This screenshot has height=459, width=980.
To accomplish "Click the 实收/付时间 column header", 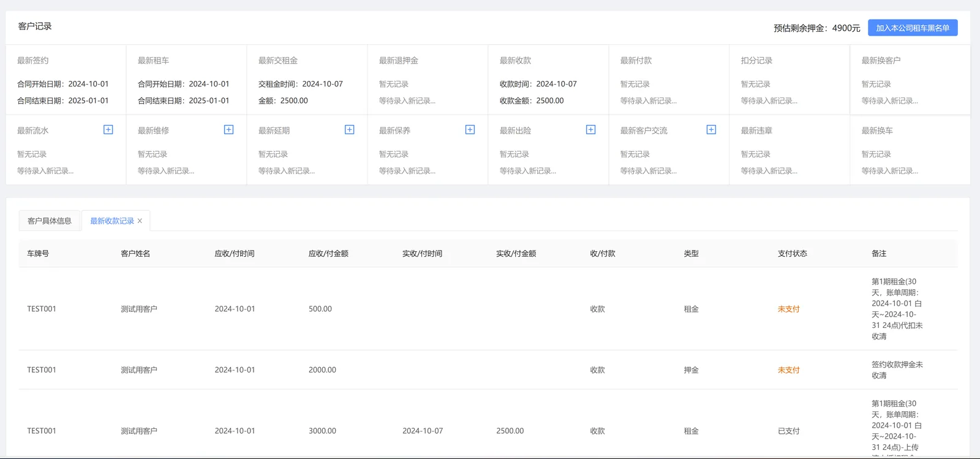I will click(x=422, y=254).
